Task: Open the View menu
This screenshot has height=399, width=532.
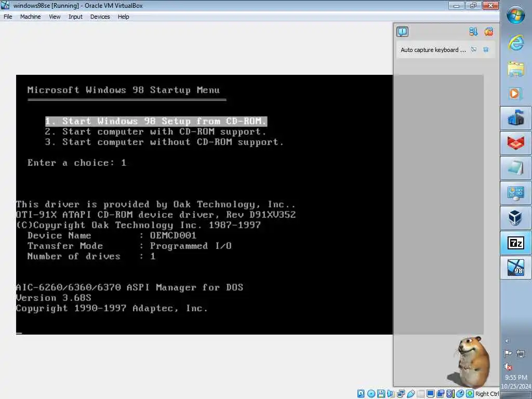Action: pos(54,17)
